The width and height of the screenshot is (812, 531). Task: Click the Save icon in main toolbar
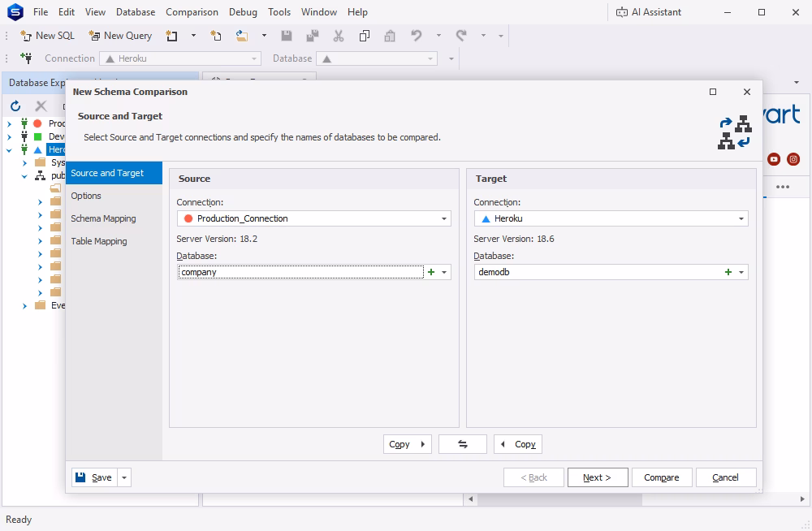[287, 36]
